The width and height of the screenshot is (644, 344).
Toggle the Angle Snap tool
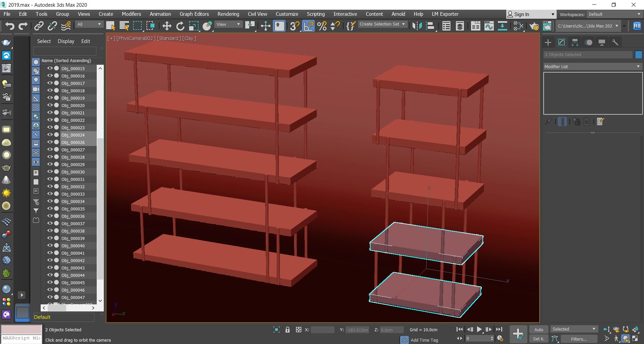308,26
